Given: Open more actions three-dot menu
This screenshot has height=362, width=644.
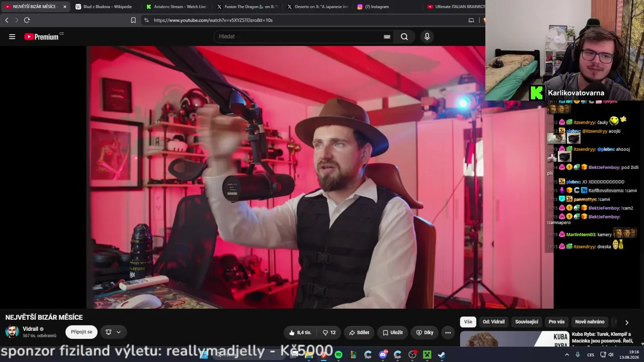Looking at the screenshot, I should click(x=448, y=332).
